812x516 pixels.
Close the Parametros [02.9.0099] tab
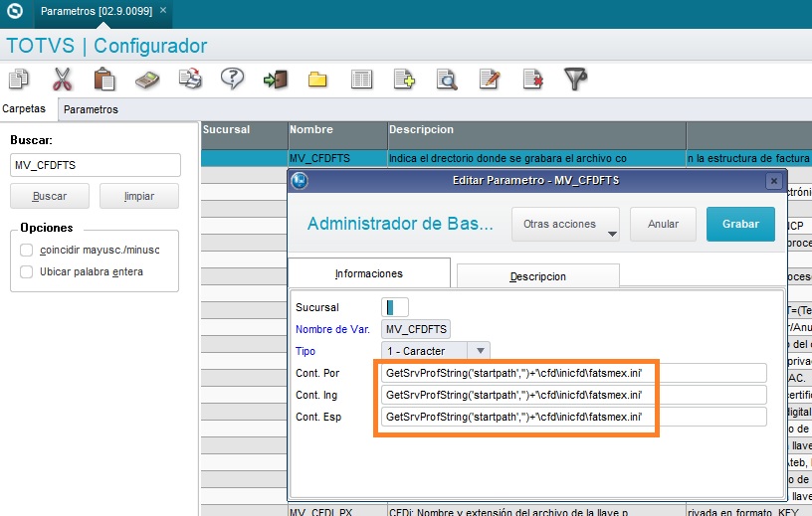click(163, 10)
